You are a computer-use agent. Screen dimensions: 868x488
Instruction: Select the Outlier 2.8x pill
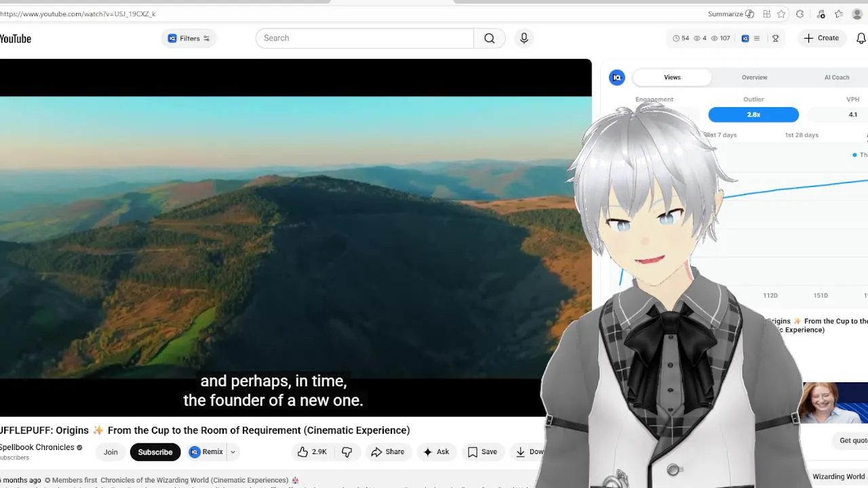click(x=753, y=115)
